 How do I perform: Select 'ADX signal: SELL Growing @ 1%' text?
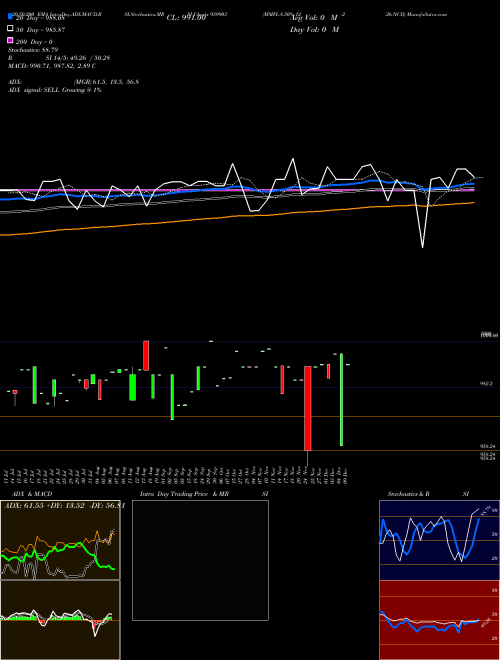pyautogui.click(x=55, y=90)
